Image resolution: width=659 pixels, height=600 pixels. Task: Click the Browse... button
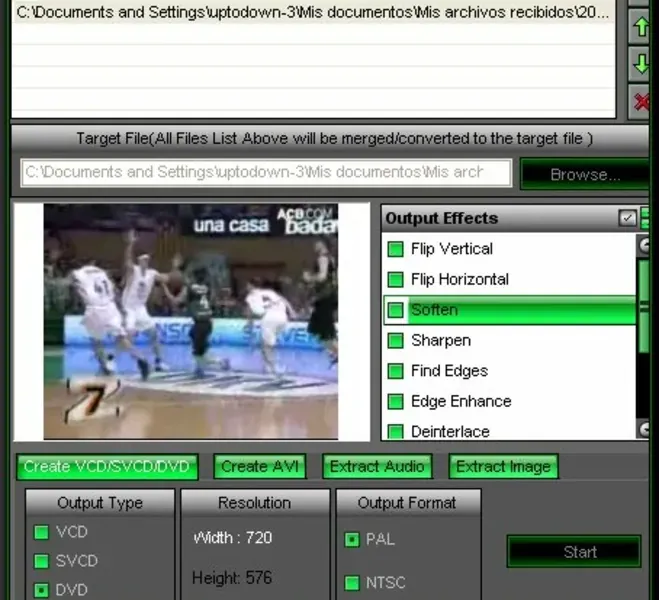585,174
